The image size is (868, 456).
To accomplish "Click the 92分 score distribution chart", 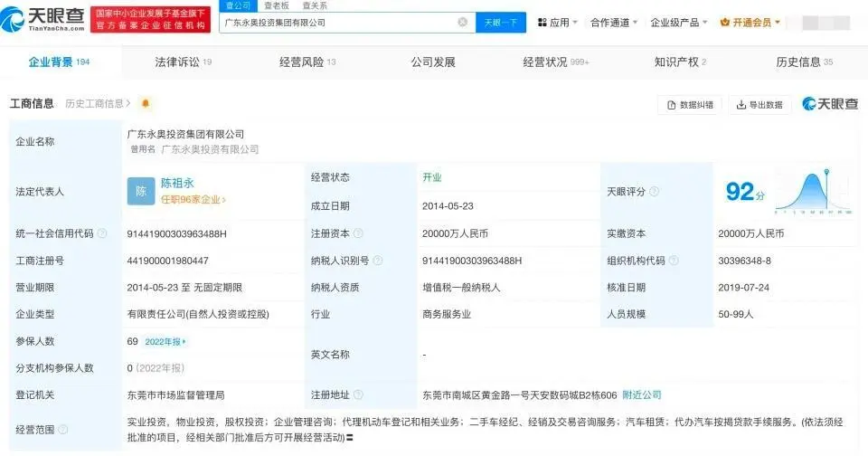I will (813, 191).
